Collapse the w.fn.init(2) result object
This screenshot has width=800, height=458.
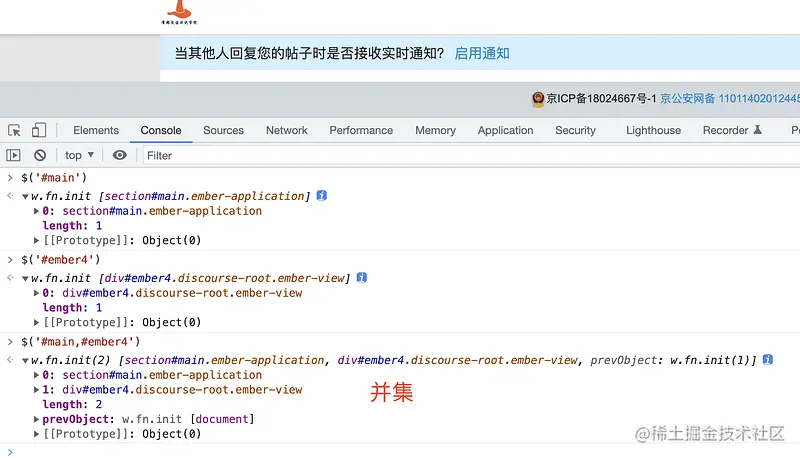[25, 361]
